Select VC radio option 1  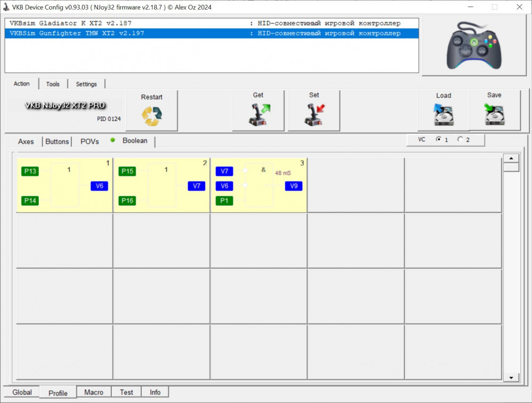[438, 139]
